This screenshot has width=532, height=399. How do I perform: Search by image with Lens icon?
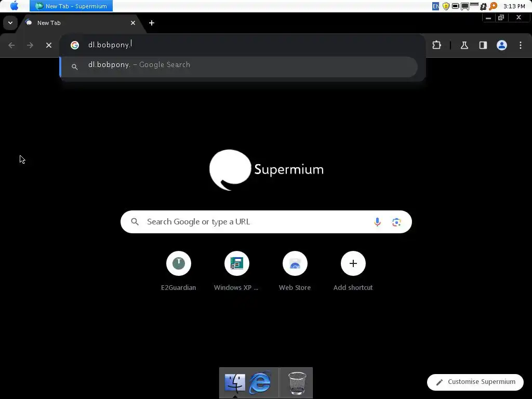pyautogui.click(x=396, y=222)
